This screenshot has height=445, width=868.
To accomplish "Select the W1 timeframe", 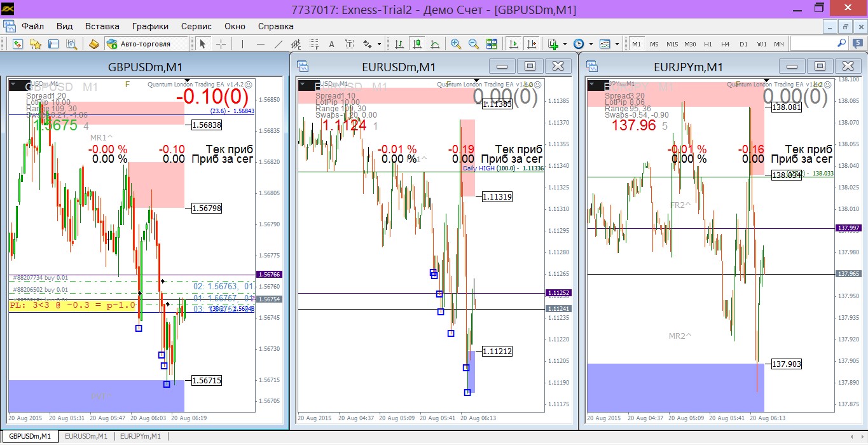I will point(761,44).
